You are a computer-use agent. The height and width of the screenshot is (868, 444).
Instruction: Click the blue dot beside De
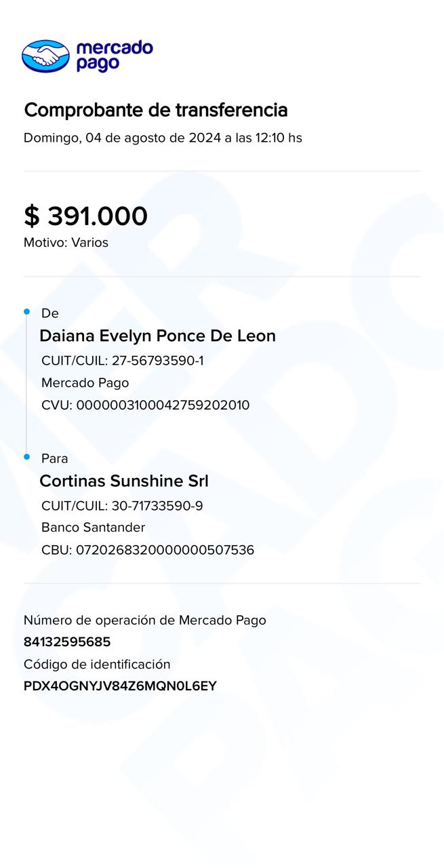tap(27, 312)
